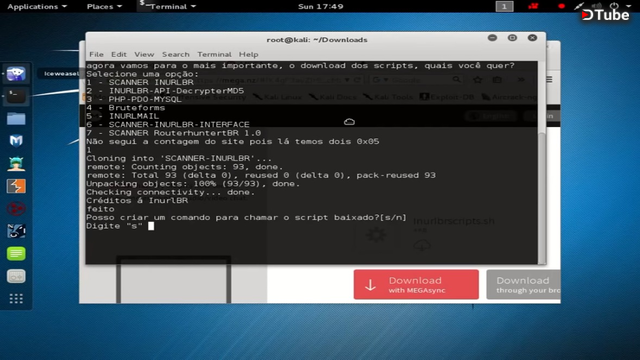
Task: Click the volume tray icon
Action: (x=597, y=6)
